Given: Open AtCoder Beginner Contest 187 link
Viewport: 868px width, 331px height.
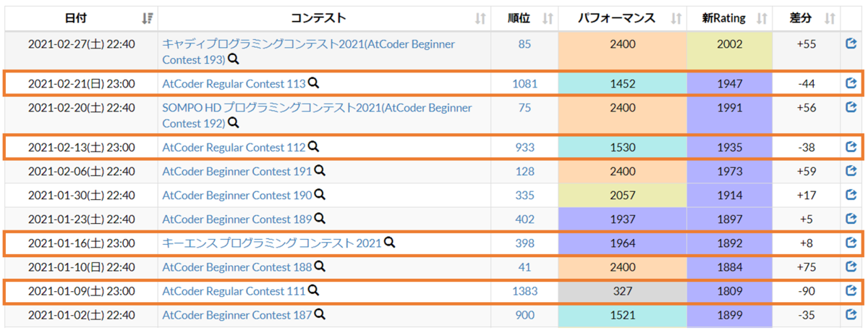Looking at the screenshot, I should pos(237,315).
